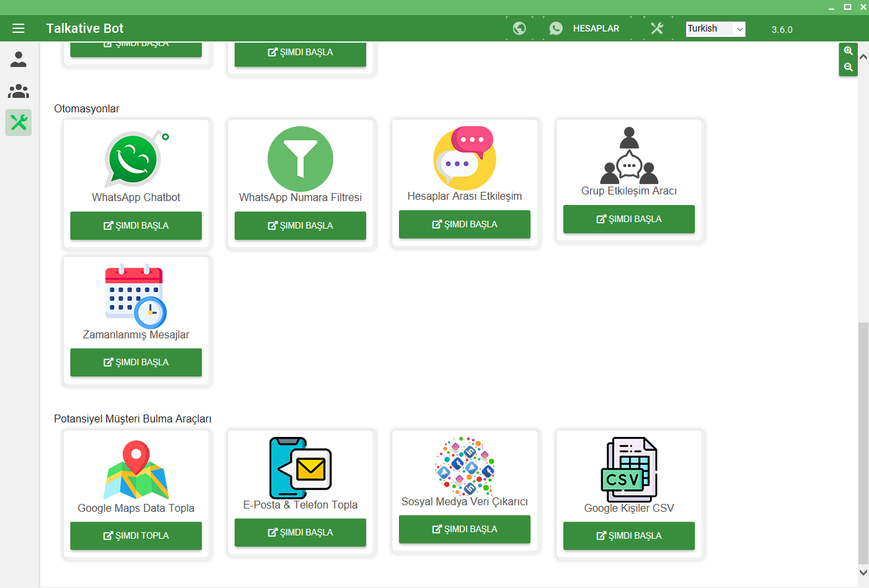
Task: Click the Google Kişiler CSV icon
Action: 629,469
